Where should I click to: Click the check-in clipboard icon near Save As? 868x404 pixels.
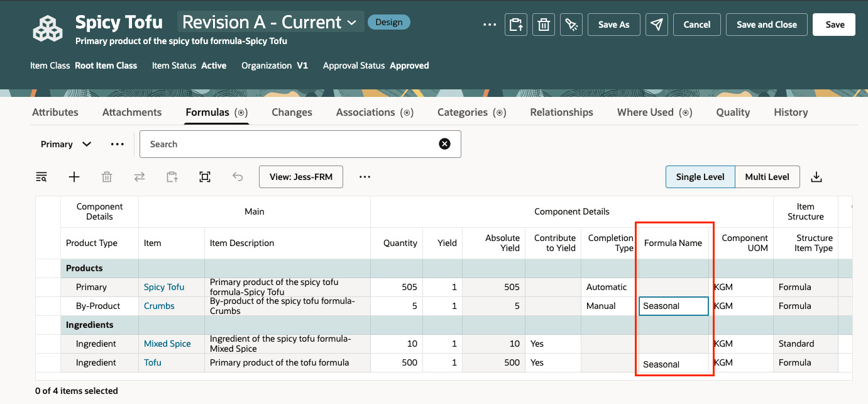pyautogui.click(x=516, y=25)
